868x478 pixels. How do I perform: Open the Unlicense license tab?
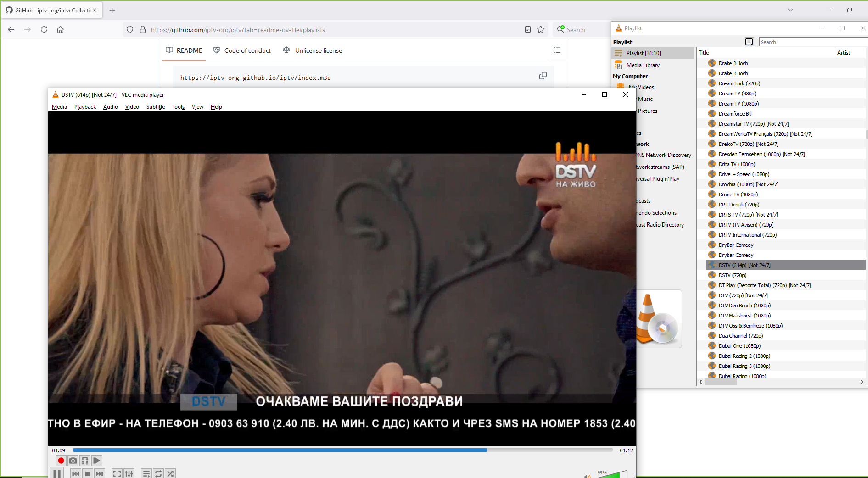312,50
